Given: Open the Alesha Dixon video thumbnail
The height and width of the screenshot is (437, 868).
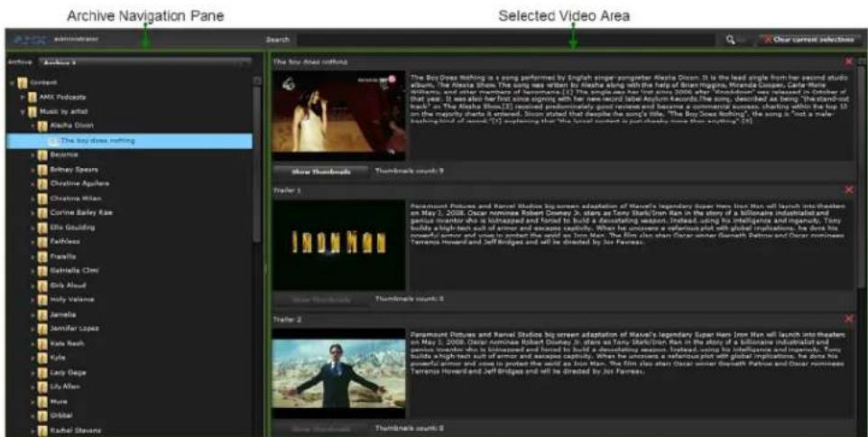Looking at the screenshot, I should 338,116.
